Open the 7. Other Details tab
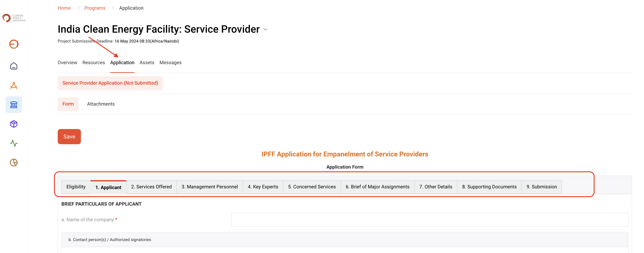Viewport: 644px width, 253px height. coord(436,187)
